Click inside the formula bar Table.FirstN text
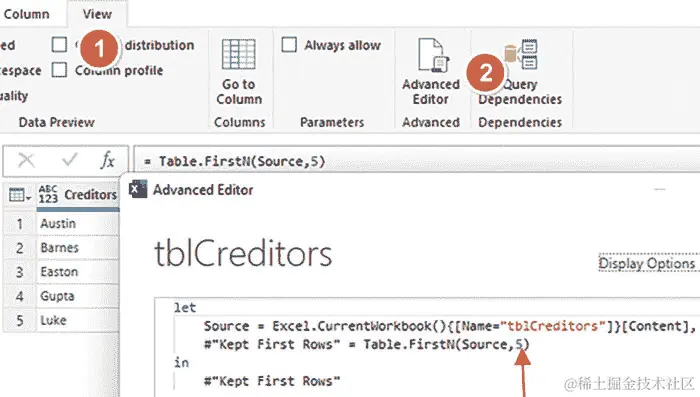 pyautogui.click(x=242, y=161)
